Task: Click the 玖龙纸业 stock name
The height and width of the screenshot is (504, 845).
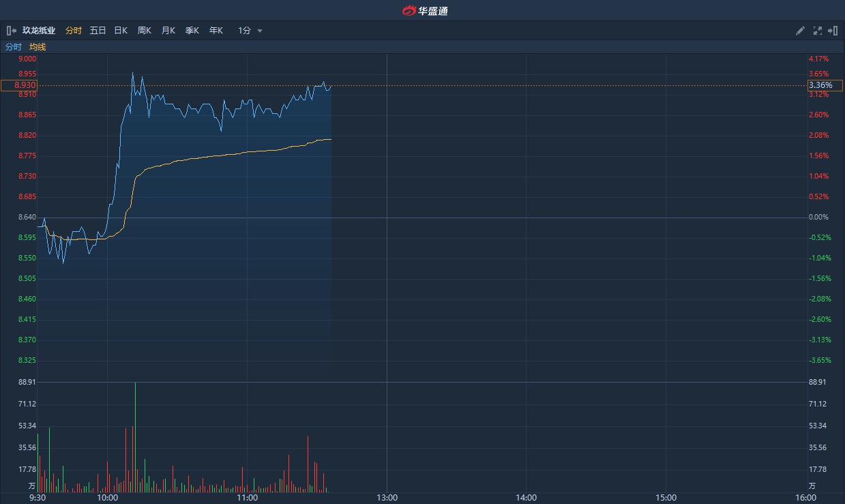Action: point(39,31)
